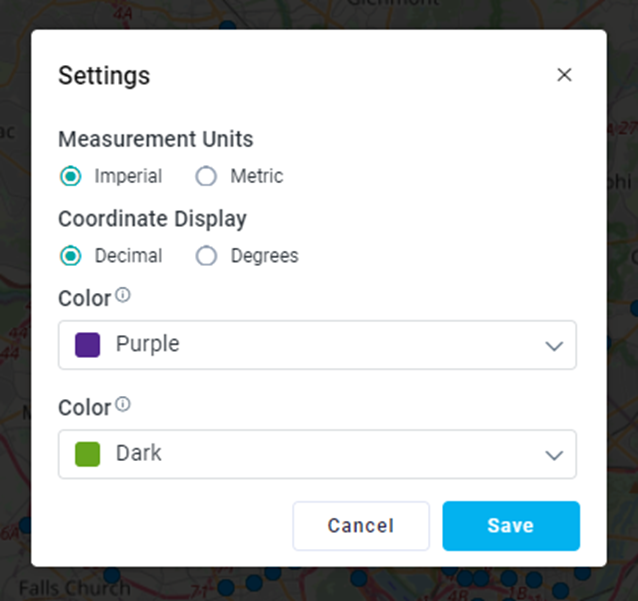Click the green color swatch square
The height and width of the screenshot is (601, 638).
pos(88,454)
